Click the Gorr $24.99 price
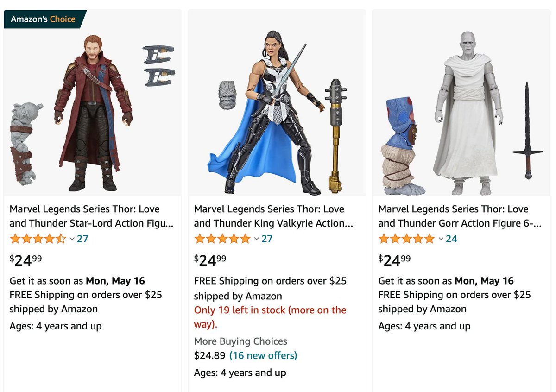 coord(395,260)
